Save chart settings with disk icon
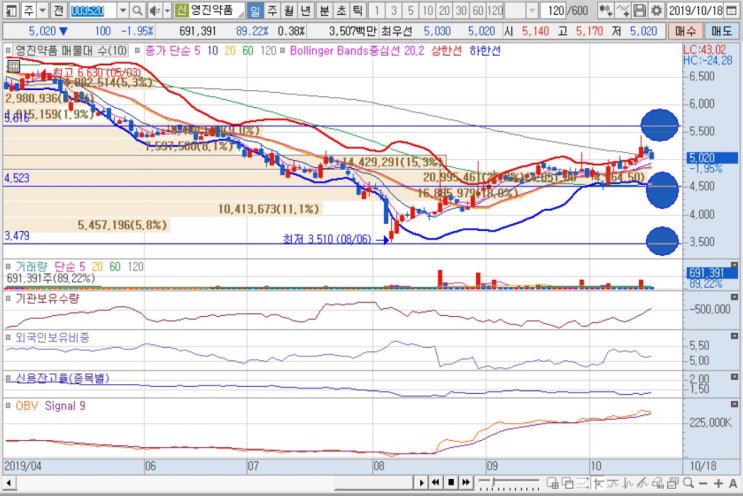The image size is (743, 496). [x=639, y=10]
